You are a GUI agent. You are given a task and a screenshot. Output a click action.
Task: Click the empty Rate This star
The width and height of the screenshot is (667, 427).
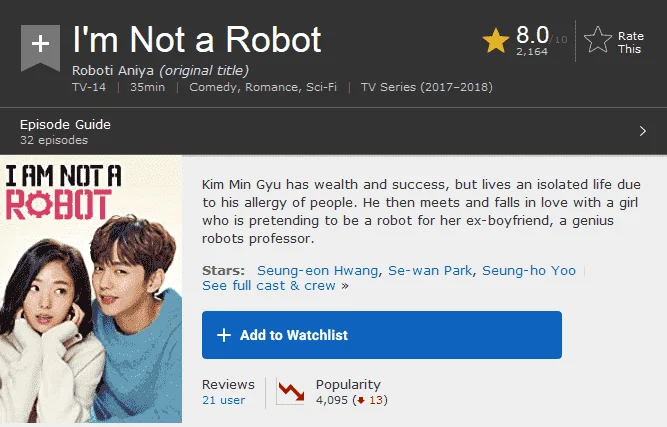click(x=598, y=40)
